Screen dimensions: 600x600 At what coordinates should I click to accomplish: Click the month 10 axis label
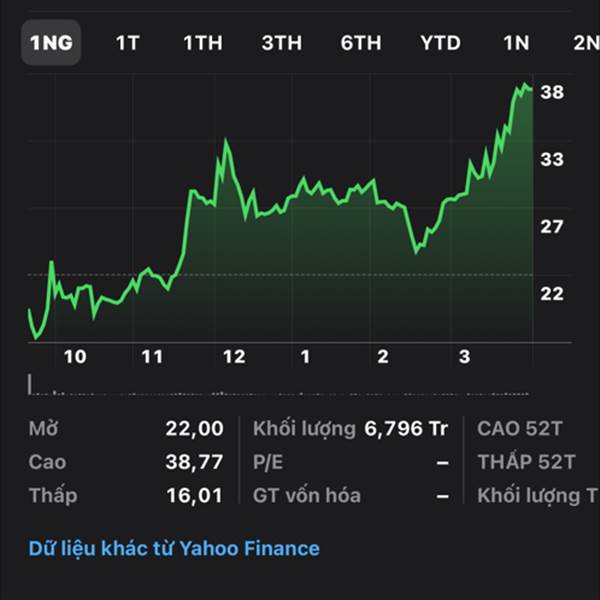(x=75, y=357)
